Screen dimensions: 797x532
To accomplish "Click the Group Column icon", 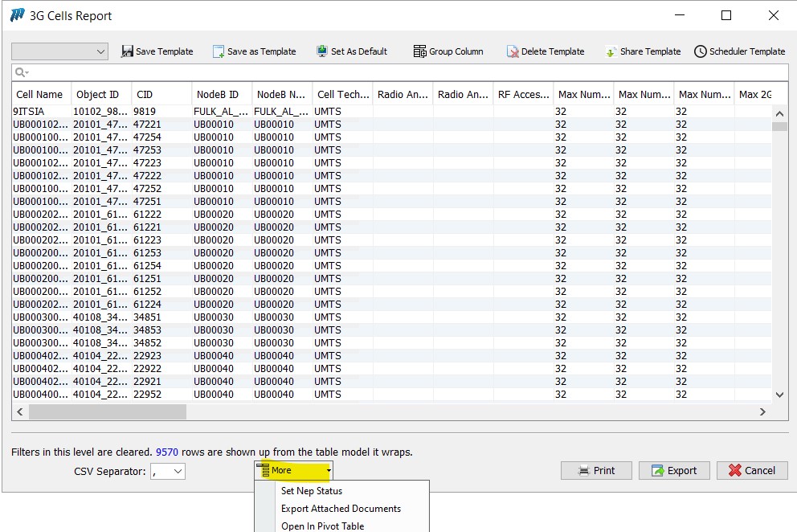I will 420,51.
